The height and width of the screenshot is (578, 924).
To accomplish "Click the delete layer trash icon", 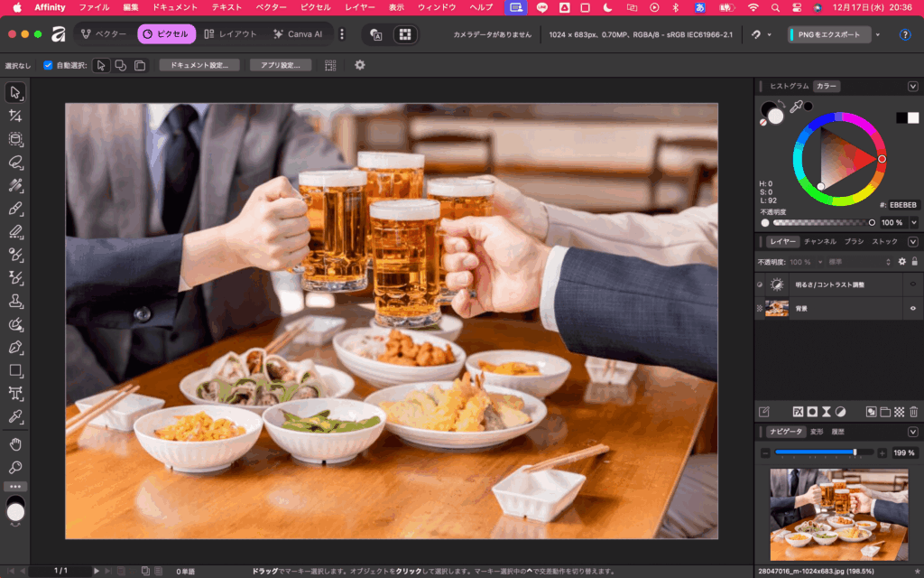I will coord(913,411).
